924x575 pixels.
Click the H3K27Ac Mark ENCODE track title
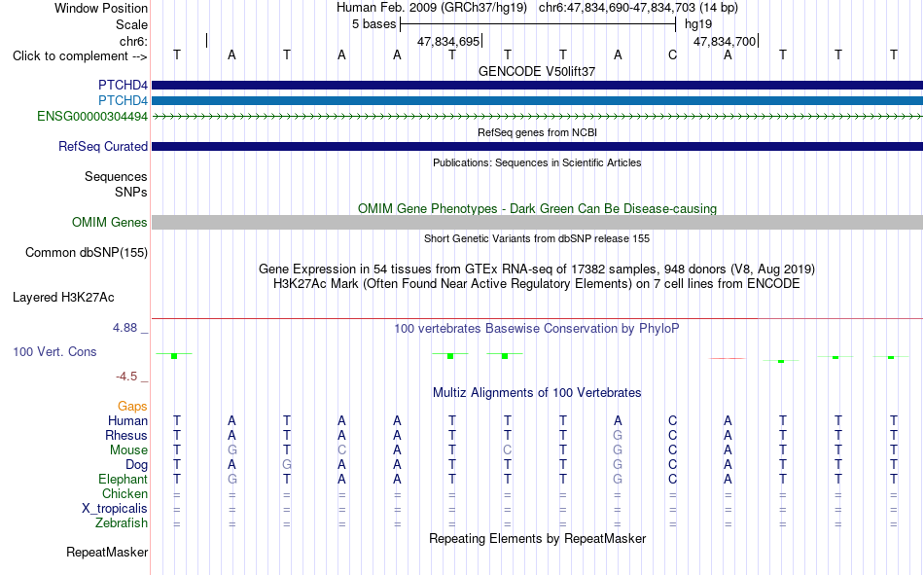[537, 284]
